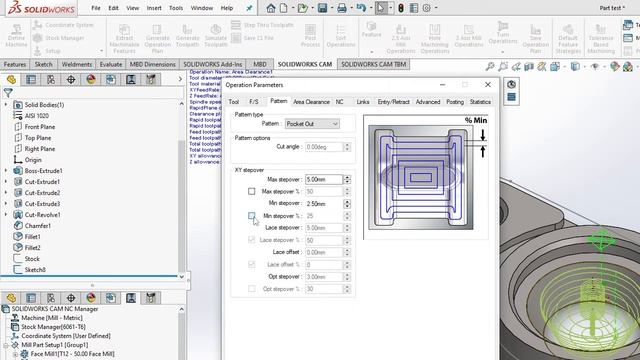
Task: Open the Options gear icon
Action: click(427, 8)
